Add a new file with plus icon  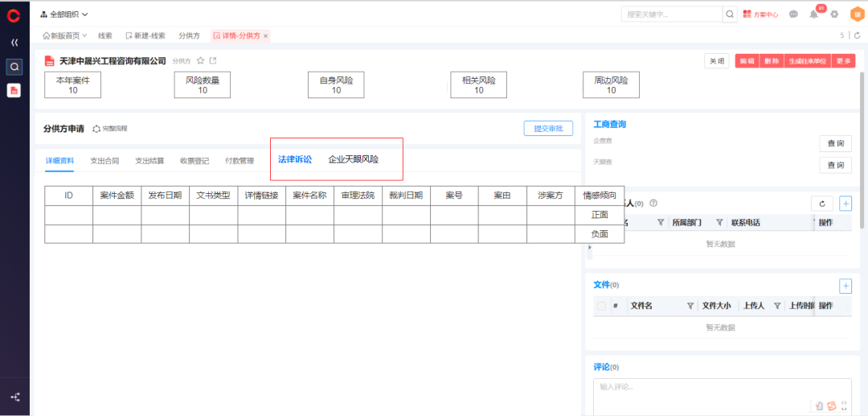[845, 286]
